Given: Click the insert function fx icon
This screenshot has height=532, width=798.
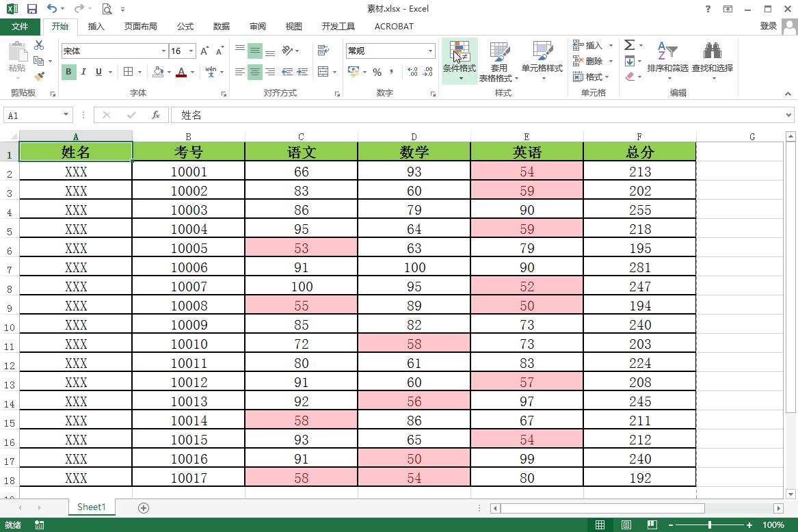Looking at the screenshot, I should 156,115.
